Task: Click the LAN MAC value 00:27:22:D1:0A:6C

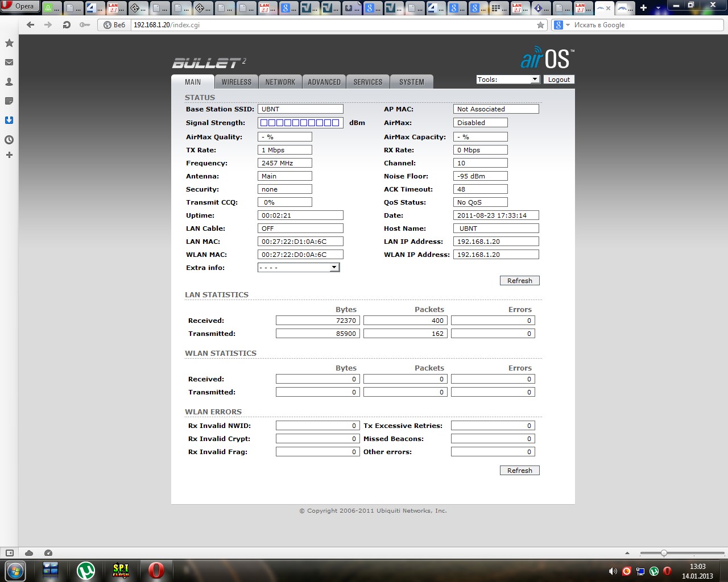Action: pyautogui.click(x=300, y=242)
